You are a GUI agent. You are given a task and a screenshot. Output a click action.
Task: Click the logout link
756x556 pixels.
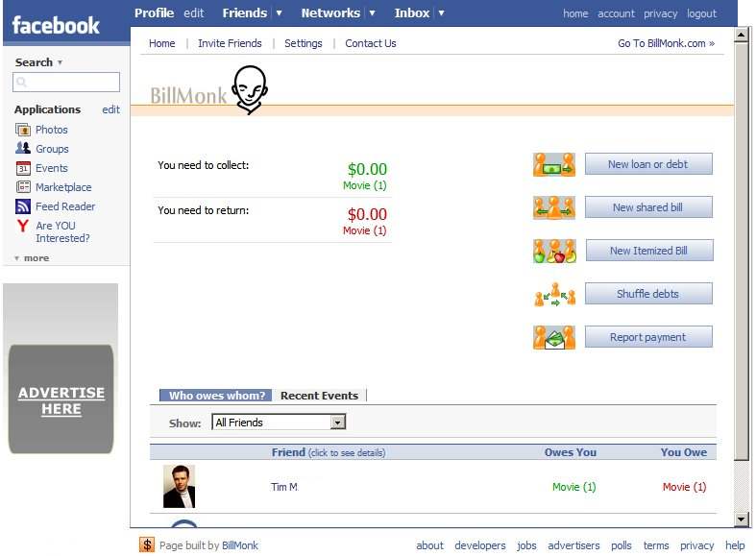point(701,14)
